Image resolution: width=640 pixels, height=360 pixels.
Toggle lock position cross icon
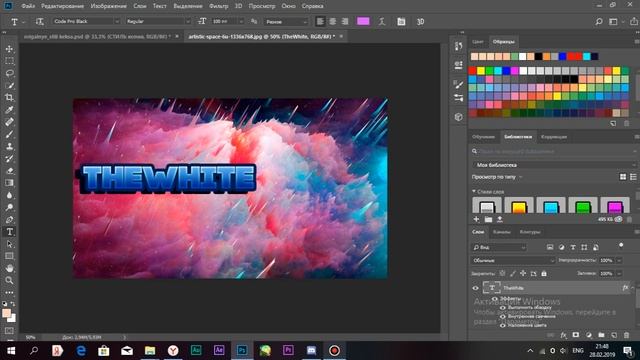click(523, 273)
